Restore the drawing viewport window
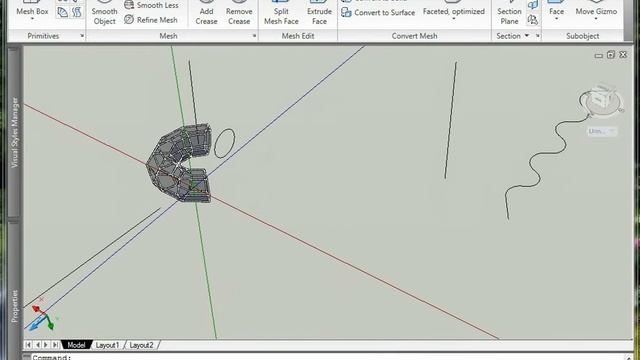 click(611, 54)
